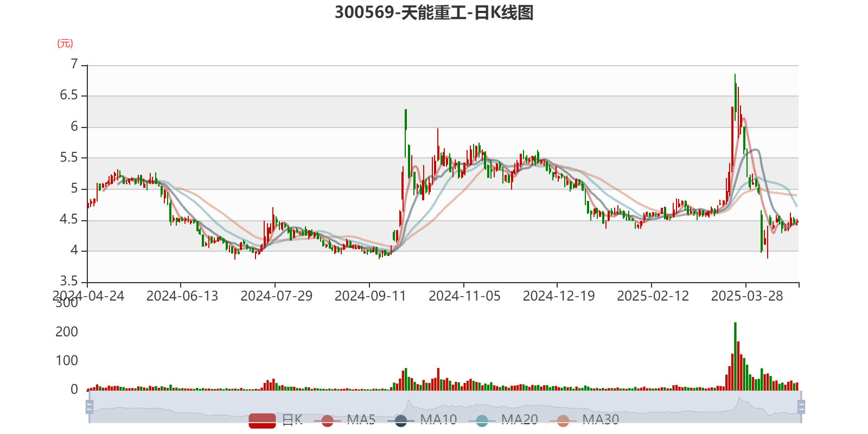The height and width of the screenshot is (434, 868).
Task: Select the "2024-12-19" axis date
Action: click(559, 296)
